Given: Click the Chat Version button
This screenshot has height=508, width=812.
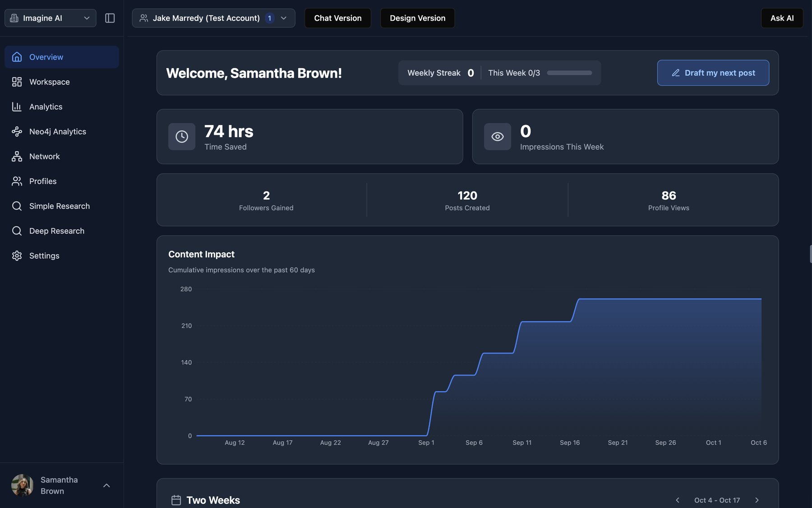Looking at the screenshot, I should (x=338, y=18).
